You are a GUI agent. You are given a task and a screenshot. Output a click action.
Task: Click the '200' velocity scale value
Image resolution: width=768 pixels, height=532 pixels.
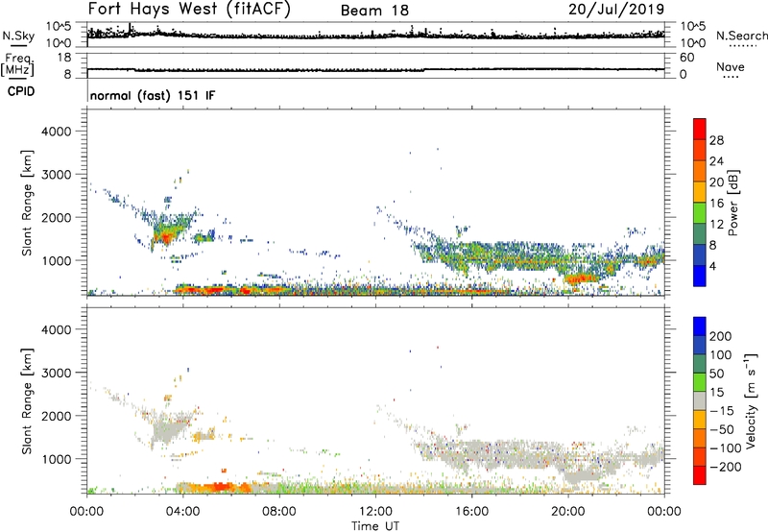tap(721, 336)
